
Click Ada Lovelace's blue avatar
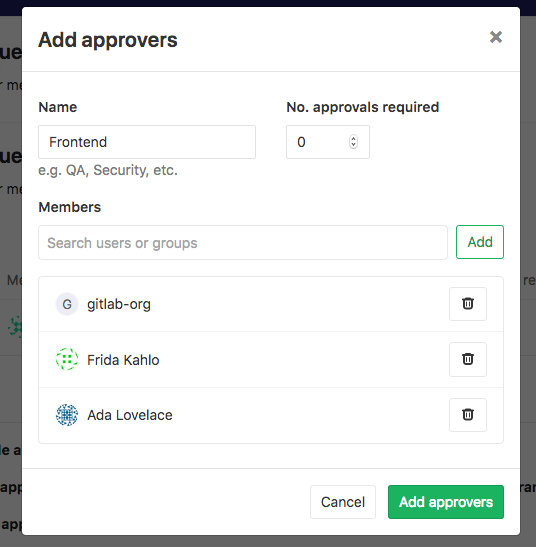(x=67, y=415)
